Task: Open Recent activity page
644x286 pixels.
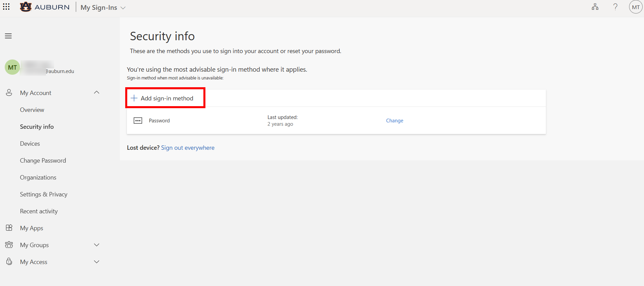Action: click(39, 211)
